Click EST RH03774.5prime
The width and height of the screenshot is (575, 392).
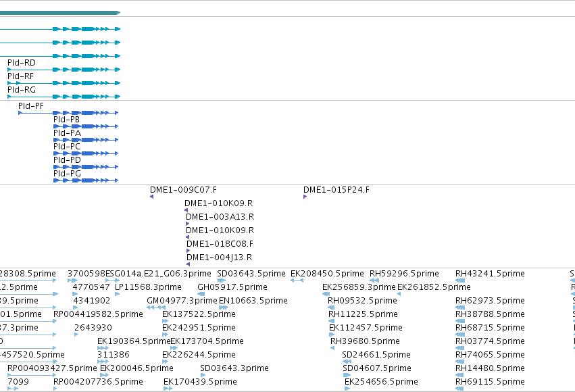[490, 341]
